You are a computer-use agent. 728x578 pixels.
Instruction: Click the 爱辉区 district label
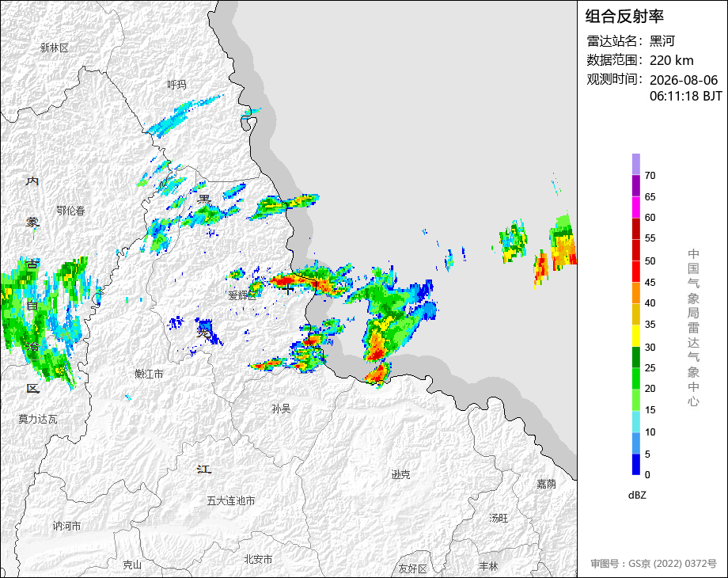(242, 295)
